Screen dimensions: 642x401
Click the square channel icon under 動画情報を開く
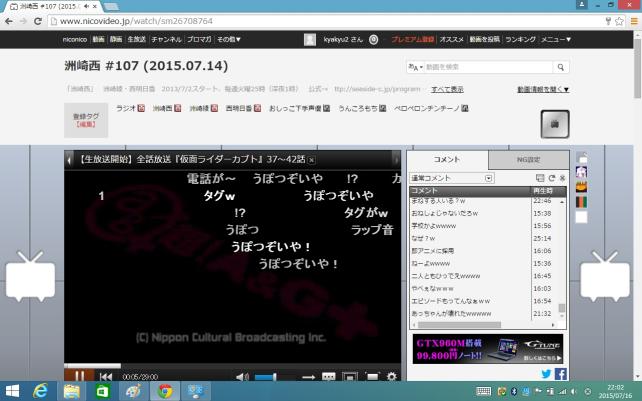click(555, 124)
